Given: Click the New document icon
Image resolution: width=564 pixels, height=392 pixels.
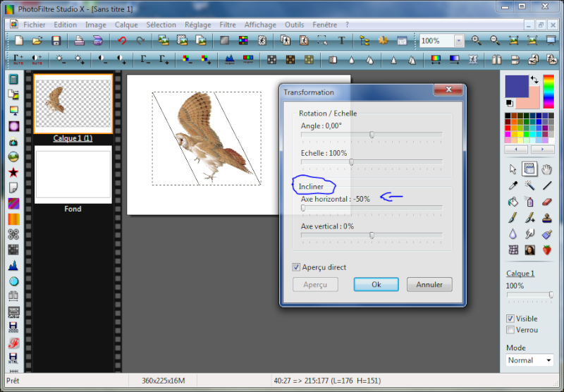Looking at the screenshot, I should 19,40.
